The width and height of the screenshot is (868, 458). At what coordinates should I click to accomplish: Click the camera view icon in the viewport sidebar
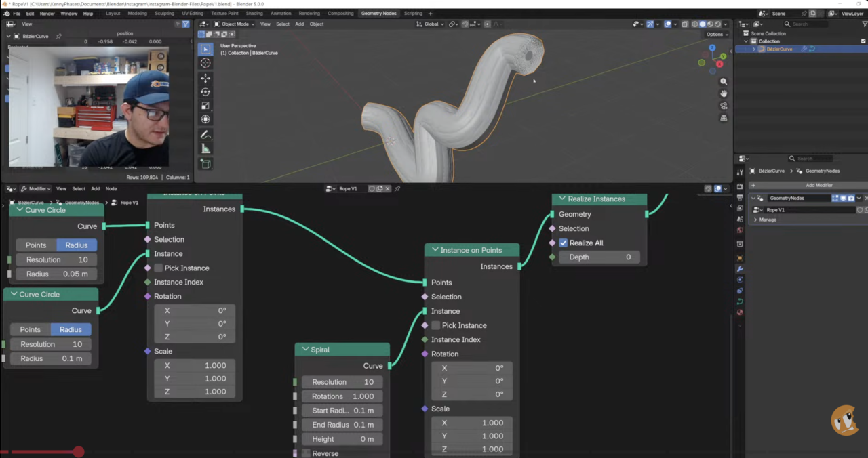point(723,105)
